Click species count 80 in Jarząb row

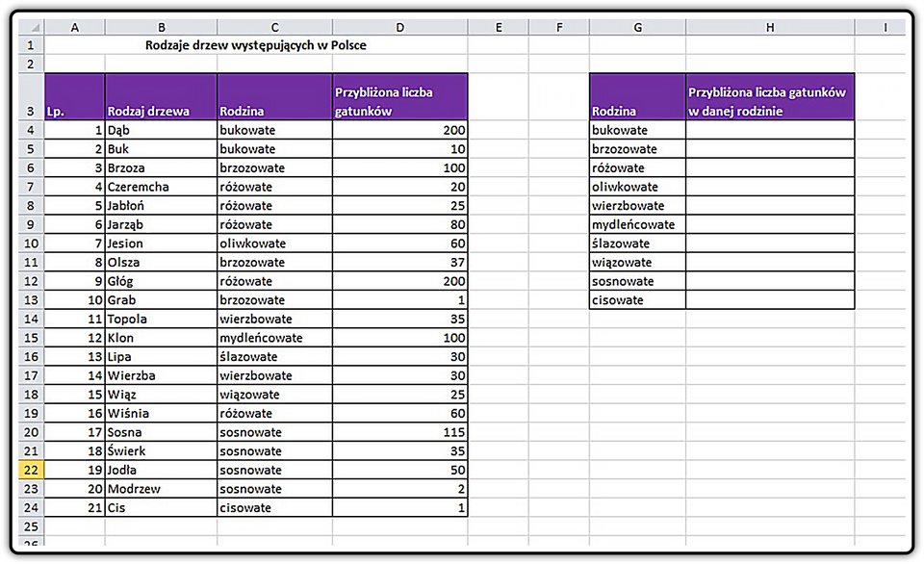pos(400,224)
